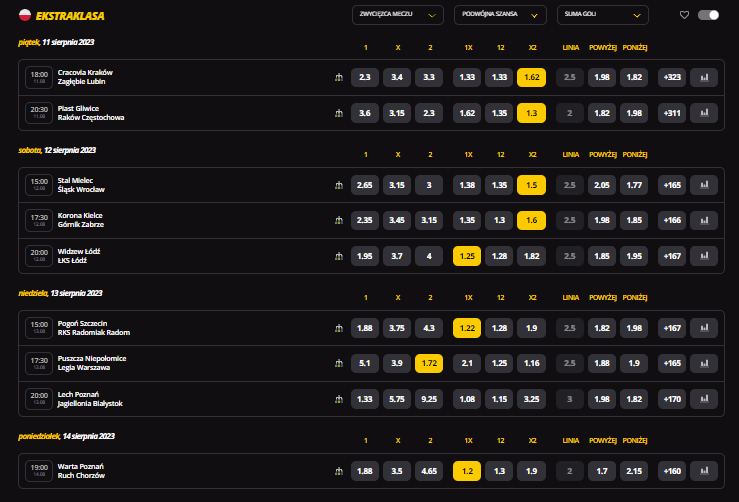Viewport: 739px width, 502px height.
Task: Deselect 1X odds 1.25 for Widzew Łódź
Action: tap(467, 256)
